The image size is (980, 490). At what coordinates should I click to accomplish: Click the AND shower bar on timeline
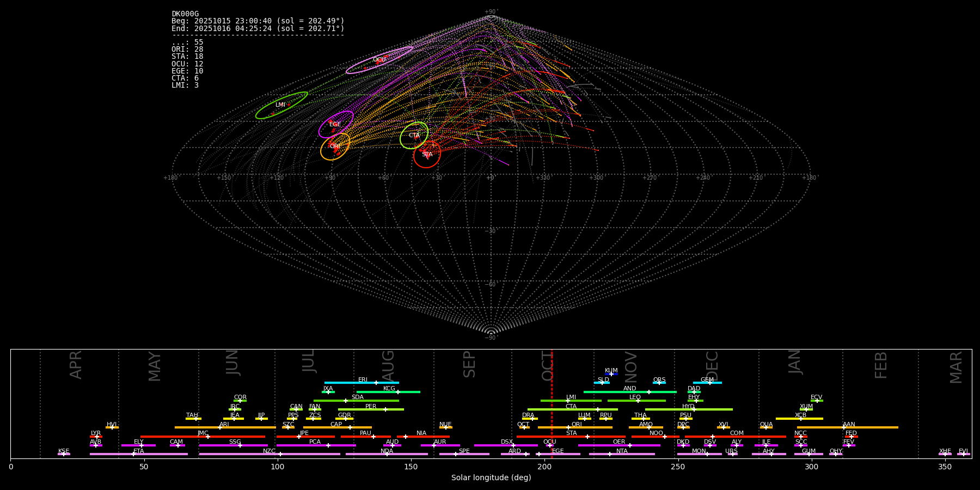click(x=630, y=391)
